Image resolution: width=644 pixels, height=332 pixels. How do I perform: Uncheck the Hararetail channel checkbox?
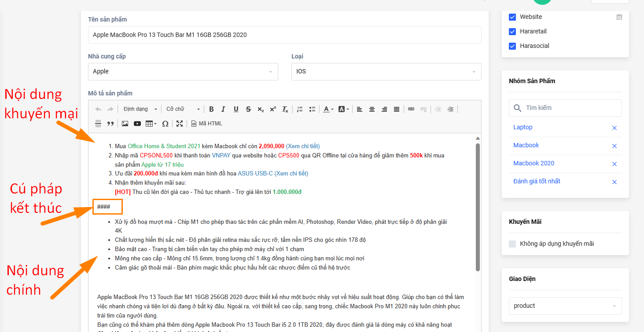[x=512, y=32]
